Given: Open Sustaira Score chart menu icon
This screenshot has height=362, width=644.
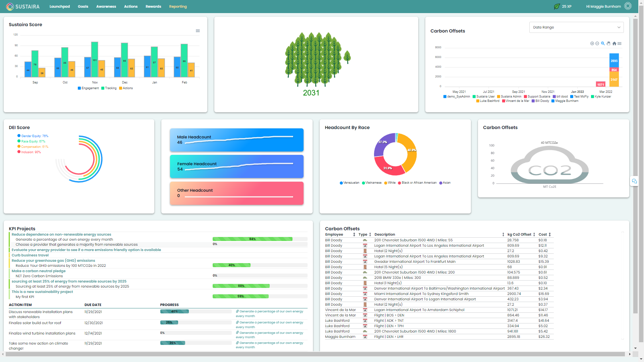Looking at the screenshot, I should pyautogui.click(x=198, y=31).
